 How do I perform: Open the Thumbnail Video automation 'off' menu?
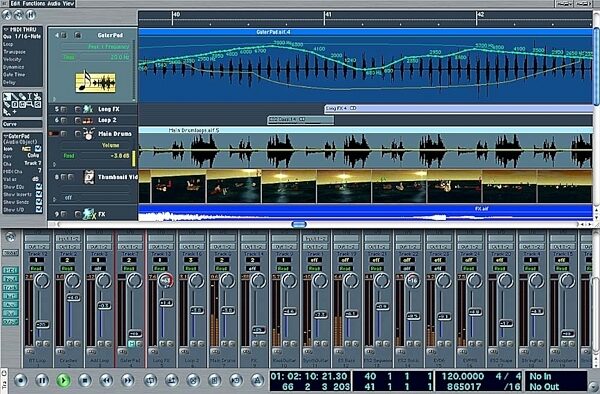pos(69,198)
